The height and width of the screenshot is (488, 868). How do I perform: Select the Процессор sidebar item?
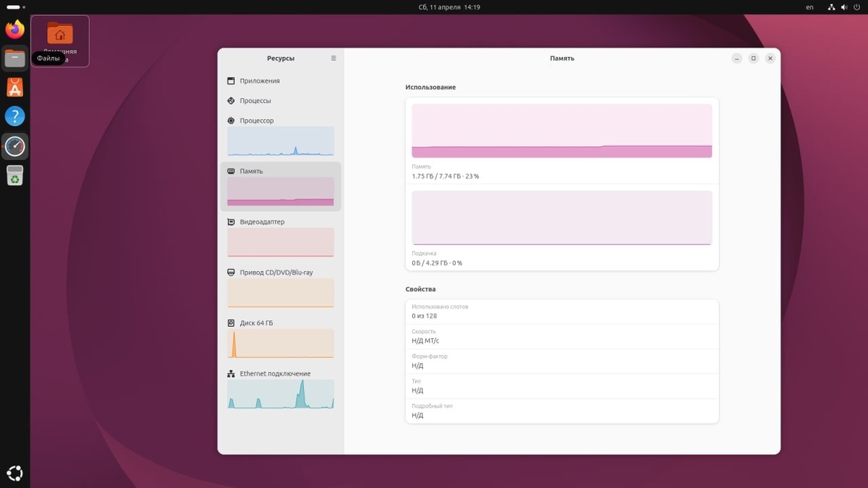pyautogui.click(x=281, y=135)
